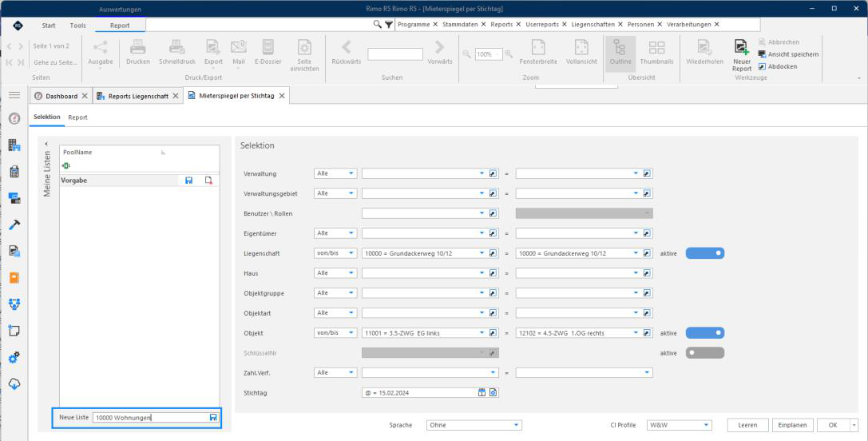
Task: Click the Abdocken tool
Action: [x=777, y=66]
